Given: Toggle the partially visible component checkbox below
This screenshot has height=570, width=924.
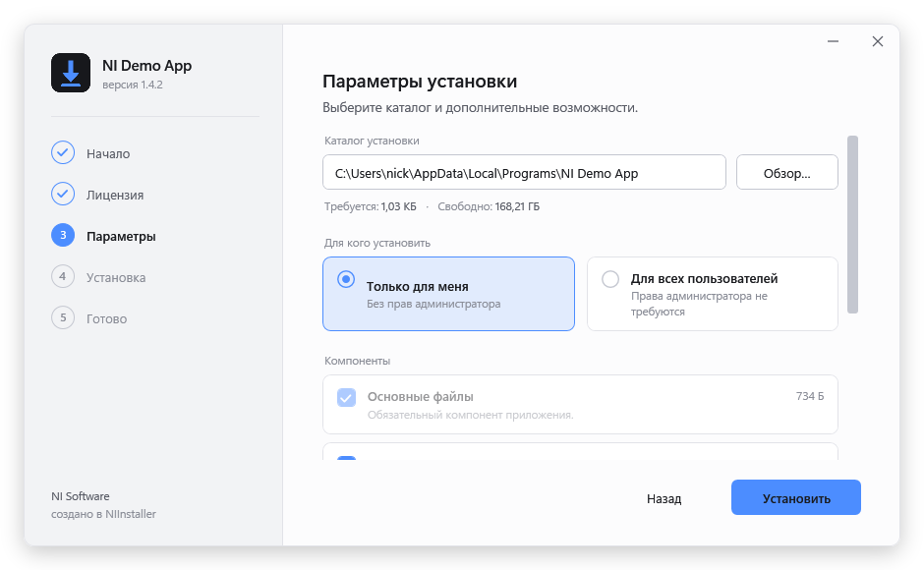Looking at the screenshot, I should 346,458.
